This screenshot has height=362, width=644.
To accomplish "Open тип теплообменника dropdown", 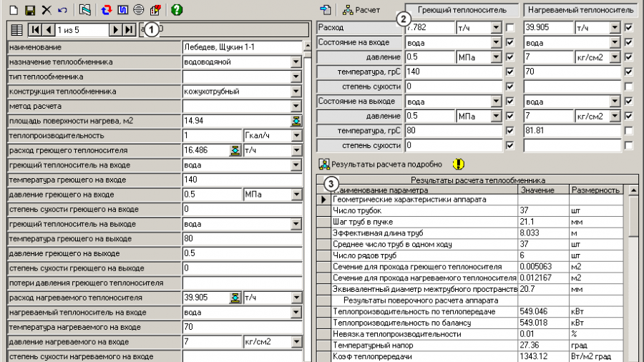I will [x=296, y=77].
